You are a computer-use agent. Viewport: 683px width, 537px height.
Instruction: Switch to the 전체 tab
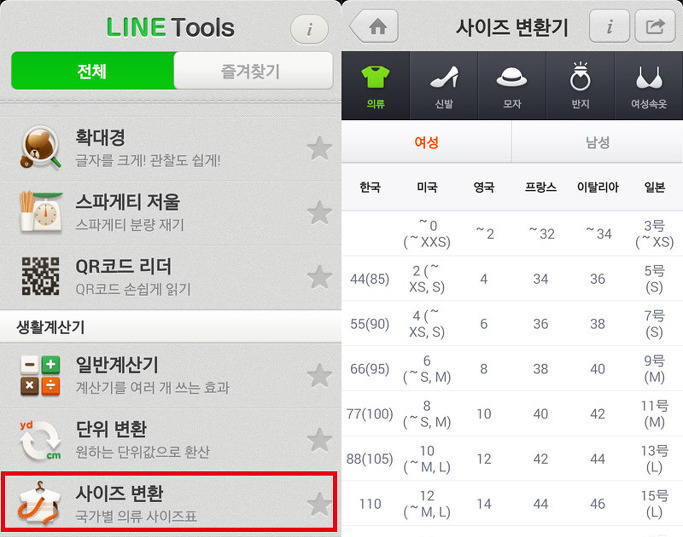[x=92, y=71]
